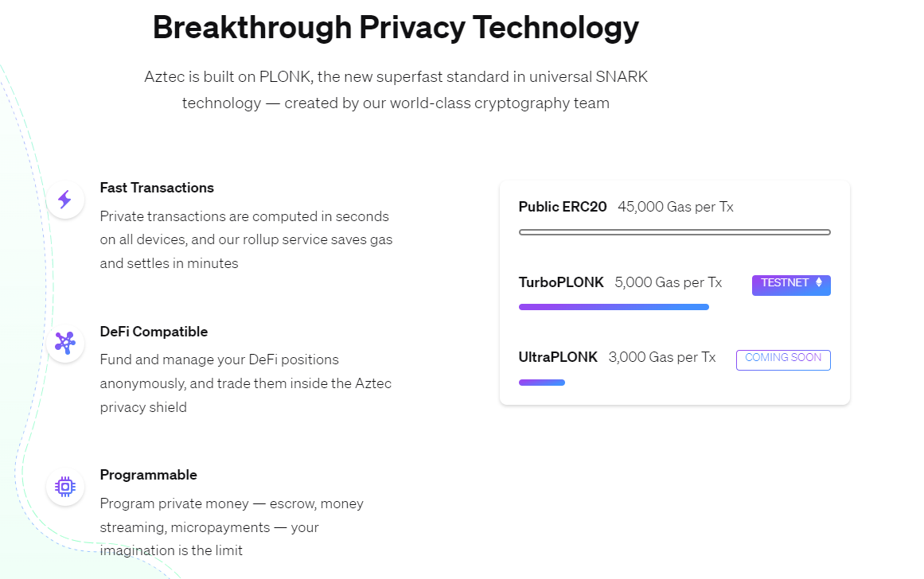924x579 pixels.
Task: Click the 5,000 Gas per Tx text
Action: (669, 282)
